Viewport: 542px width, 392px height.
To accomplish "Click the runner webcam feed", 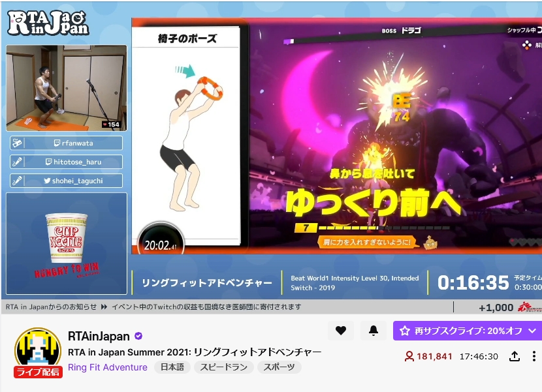I will pyautogui.click(x=67, y=88).
